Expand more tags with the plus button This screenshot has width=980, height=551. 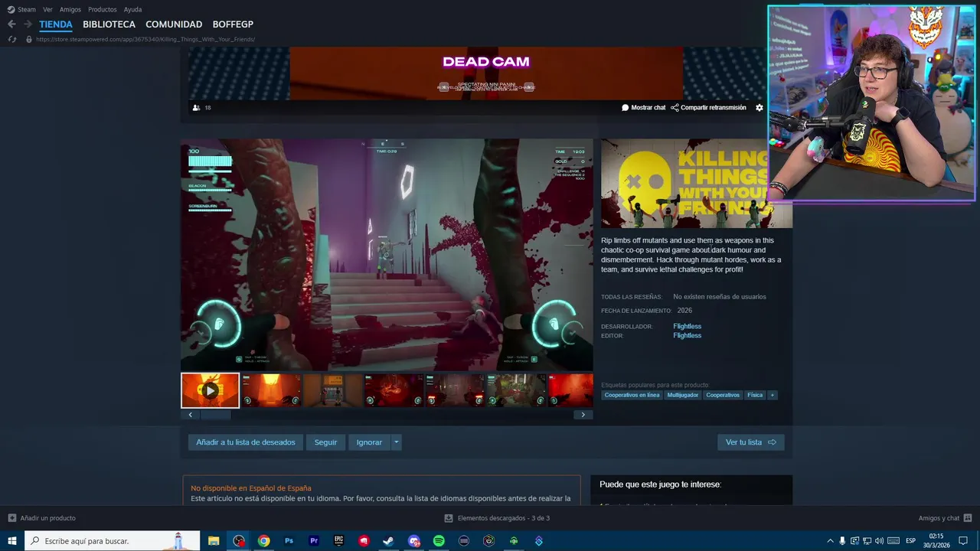point(773,395)
